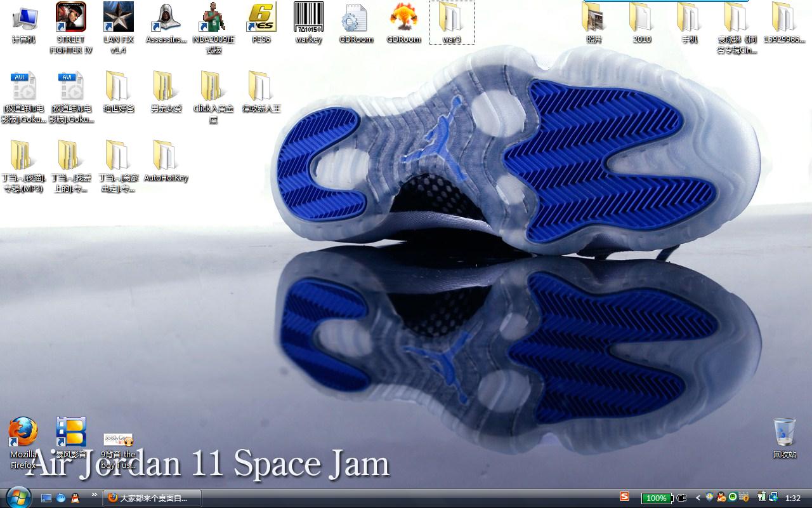812x508 pixels.
Task: Select the 9背音-the boy audio file
Action: [119, 451]
